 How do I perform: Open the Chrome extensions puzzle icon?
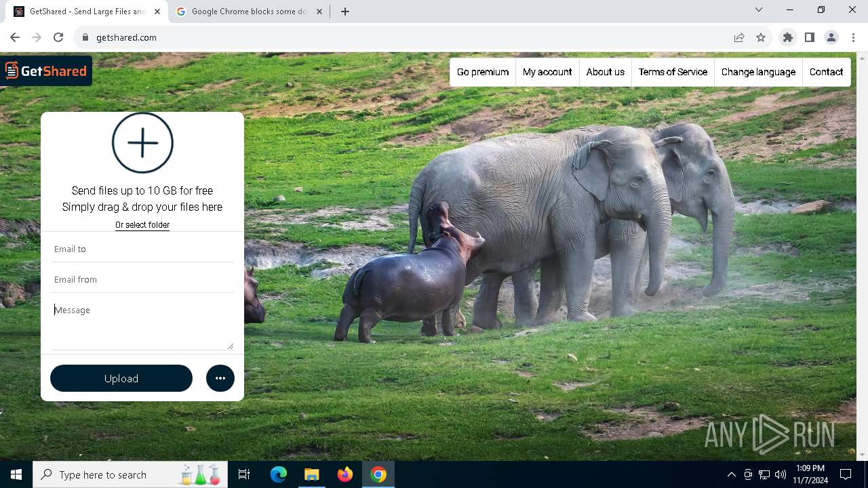(788, 37)
